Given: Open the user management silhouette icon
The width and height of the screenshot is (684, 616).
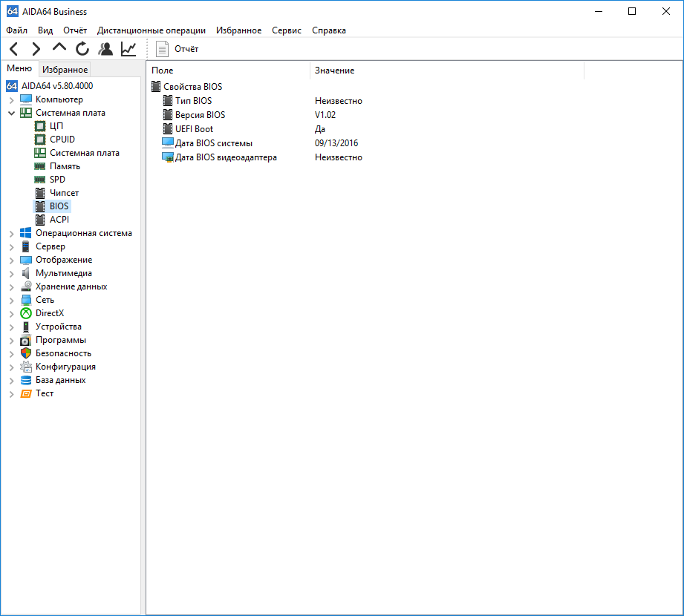Looking at the screenshot, I should click(105, 49).
